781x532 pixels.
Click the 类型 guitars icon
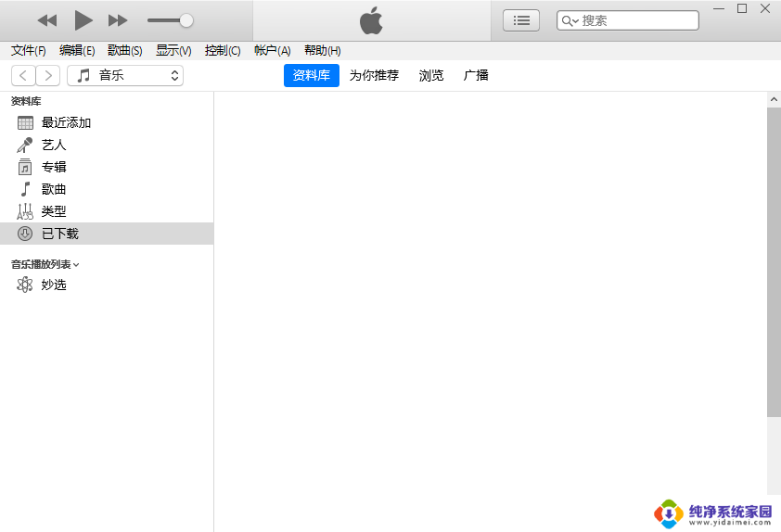25,211
